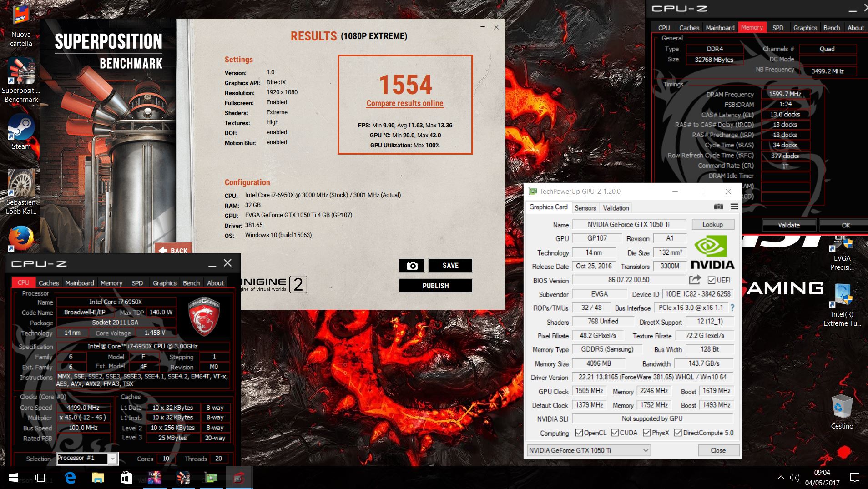The height and width of the screenshot is (489, 868).
Task: Toggle the OpenCL checkbox
Action: click(579, 433)
